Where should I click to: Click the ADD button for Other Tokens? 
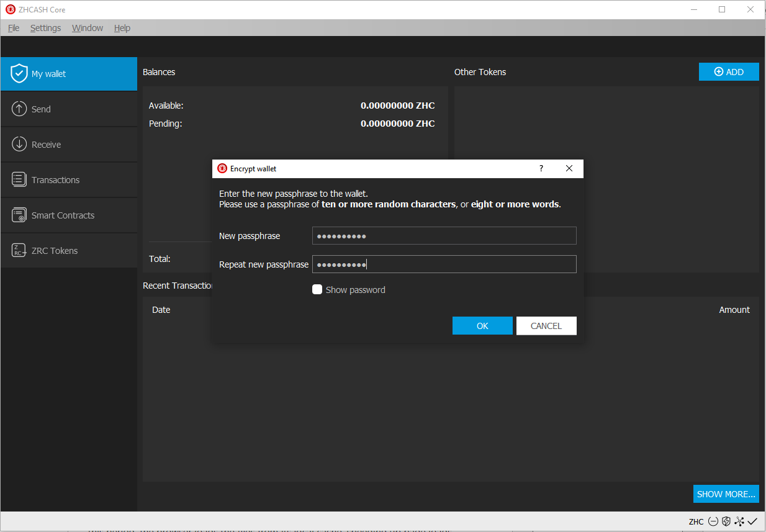tap(729, 72)
